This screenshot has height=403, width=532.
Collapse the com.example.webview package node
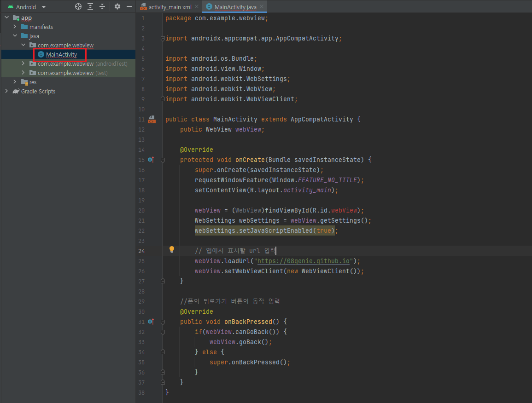(23, 45)
